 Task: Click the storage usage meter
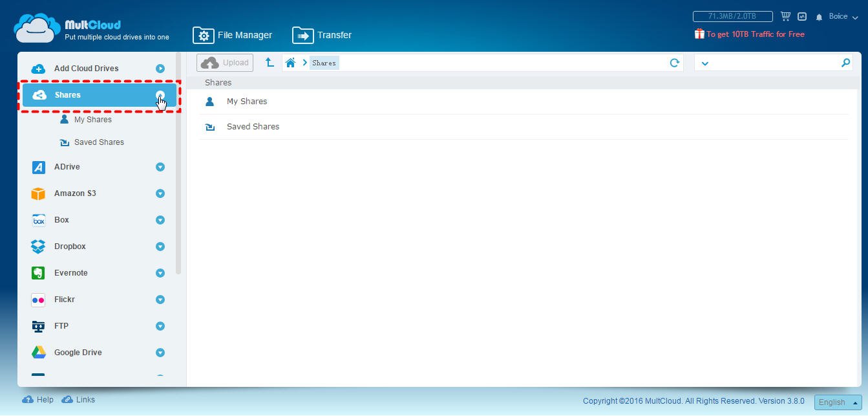tap(732, 16)
